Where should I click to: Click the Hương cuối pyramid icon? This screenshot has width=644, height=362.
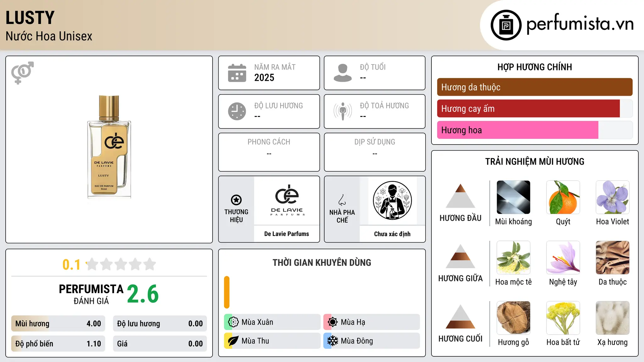click(x=460, y=316)
